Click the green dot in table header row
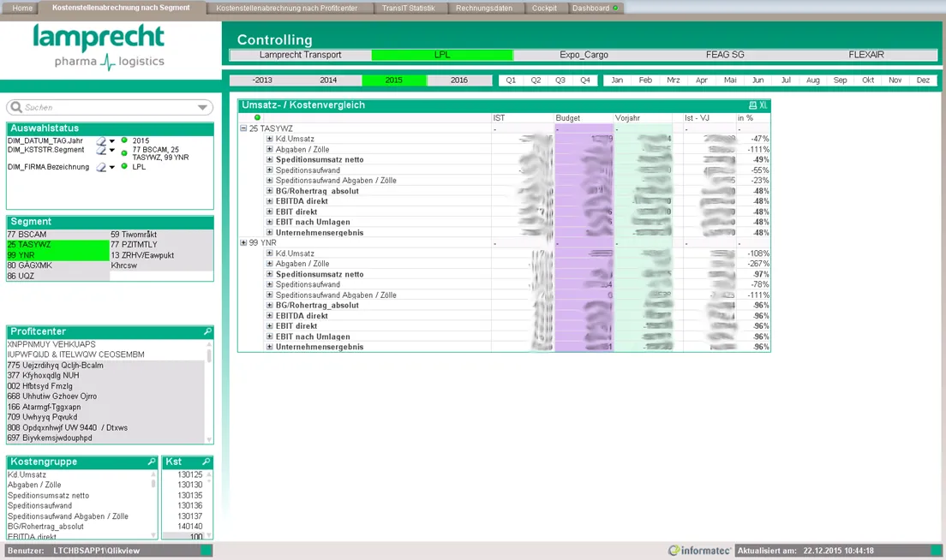This screenshot has height=560, width=946. (x=258, y=117)
